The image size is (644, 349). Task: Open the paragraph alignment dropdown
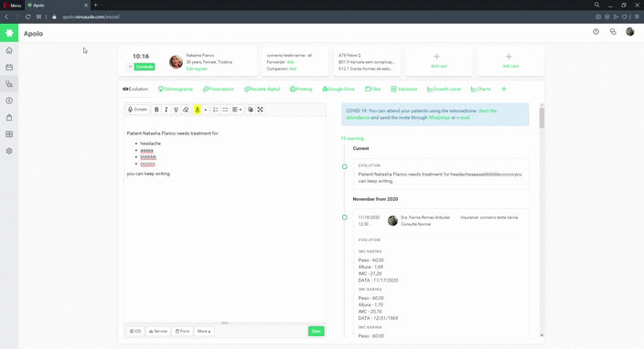[237, 110]
